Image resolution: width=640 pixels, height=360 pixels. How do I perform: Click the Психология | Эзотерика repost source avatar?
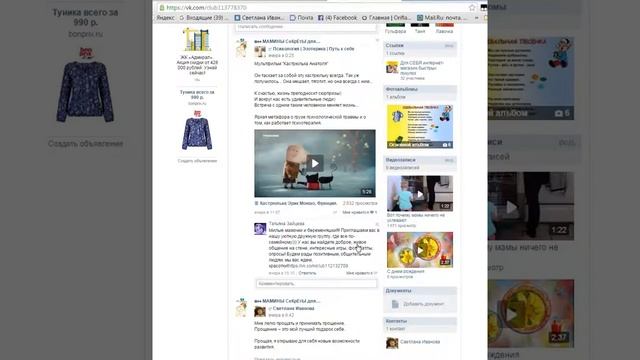pos(260,52)
